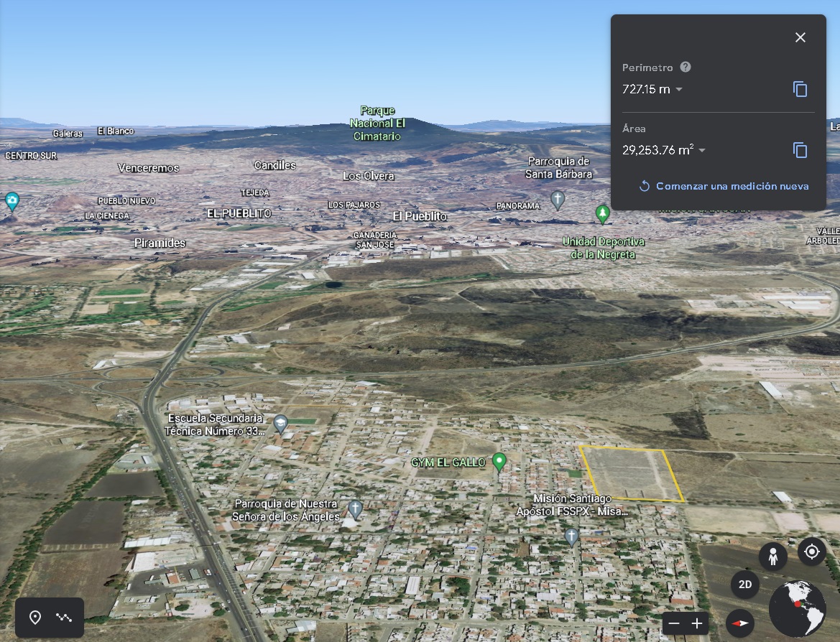Click the GYM EL GALLO label text

448,462
